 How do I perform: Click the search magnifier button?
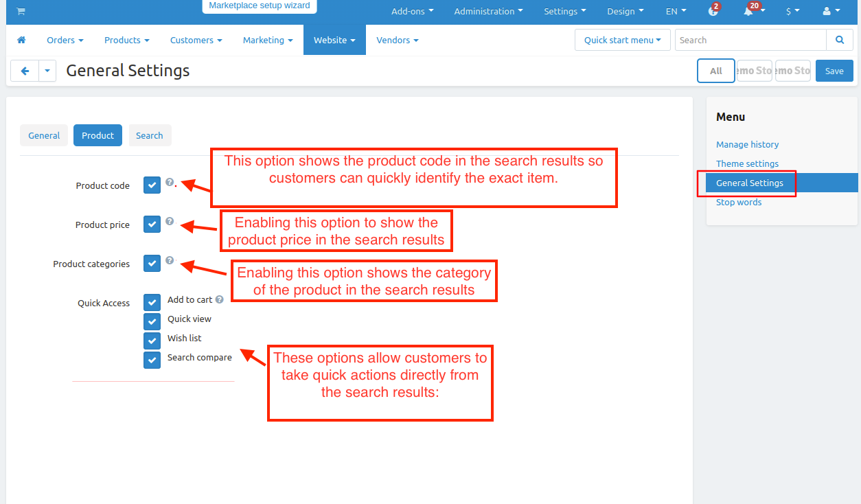pos(839,40)
